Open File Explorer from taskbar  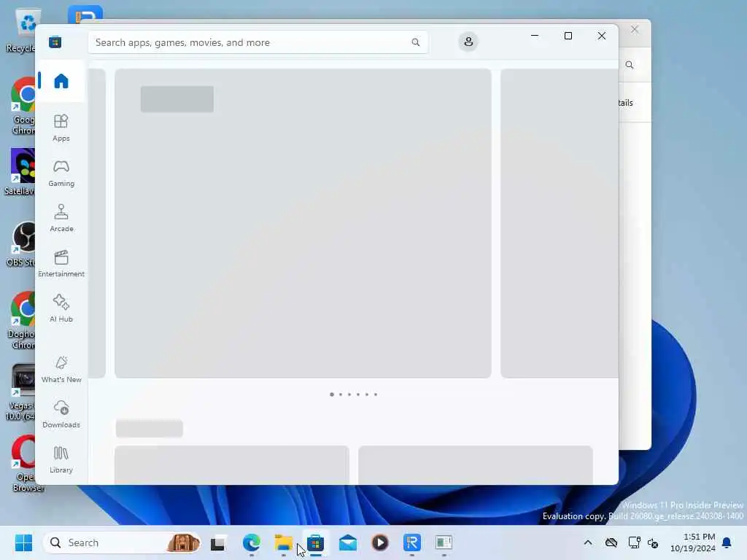click(x=284, y=542)
